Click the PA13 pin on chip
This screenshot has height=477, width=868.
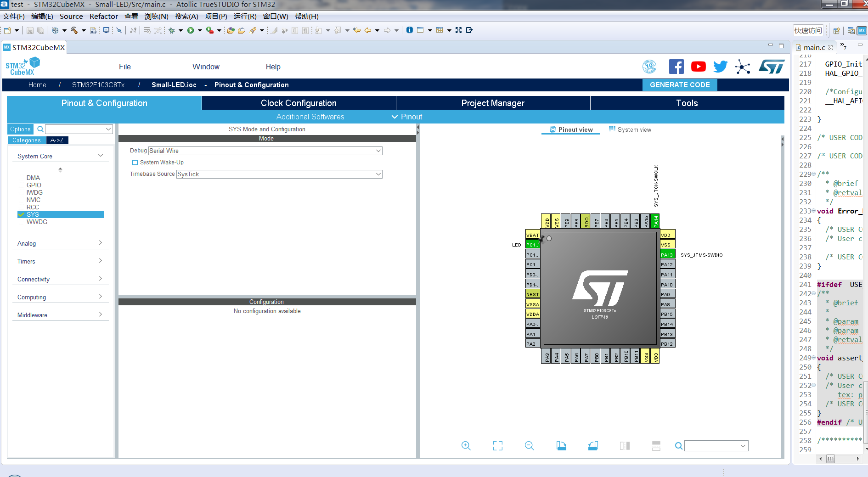click(x=667, y=255)
